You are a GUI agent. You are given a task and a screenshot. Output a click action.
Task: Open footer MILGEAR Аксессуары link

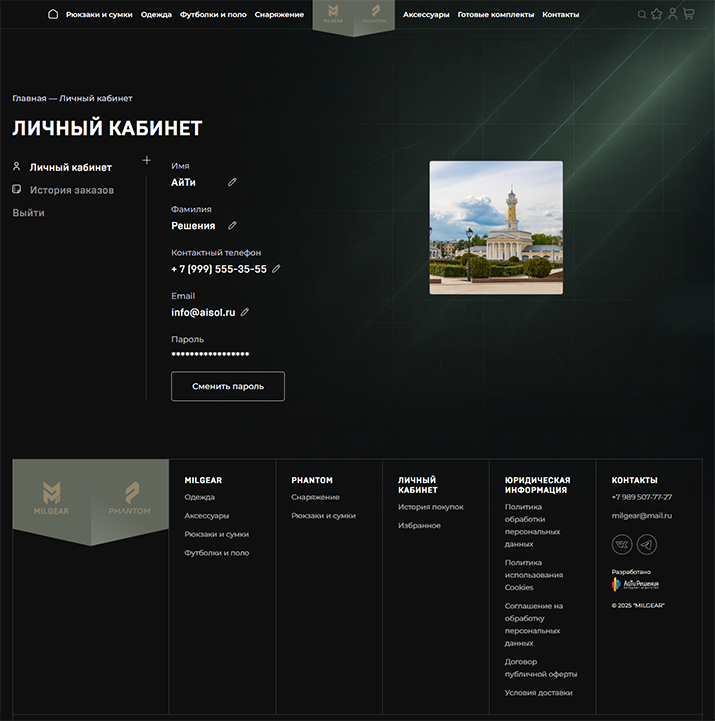[x=207, y=515]
